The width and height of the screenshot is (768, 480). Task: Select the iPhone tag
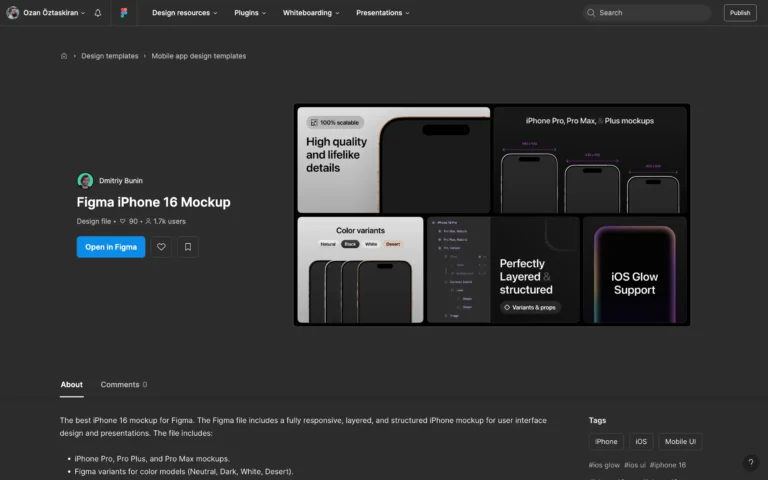606,441
